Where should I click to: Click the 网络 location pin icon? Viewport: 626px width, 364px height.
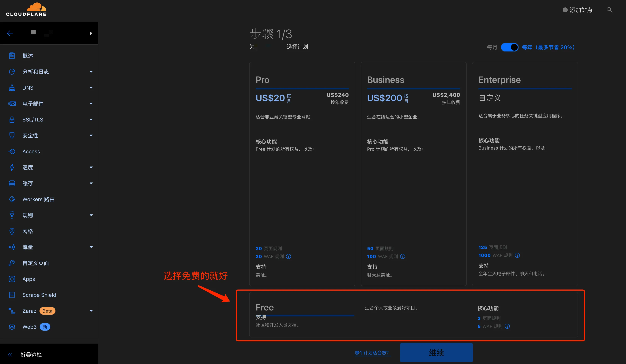tap(12, 231)
